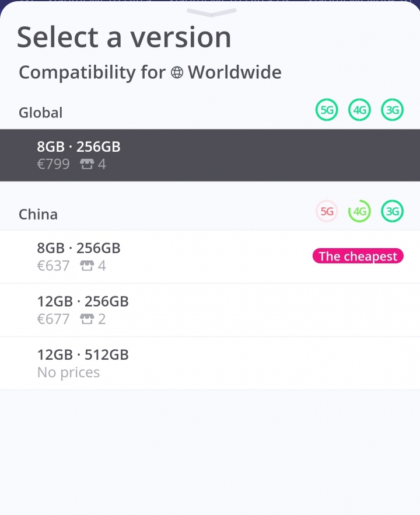Select the China 8GB · 256GB version

(210, 256)
